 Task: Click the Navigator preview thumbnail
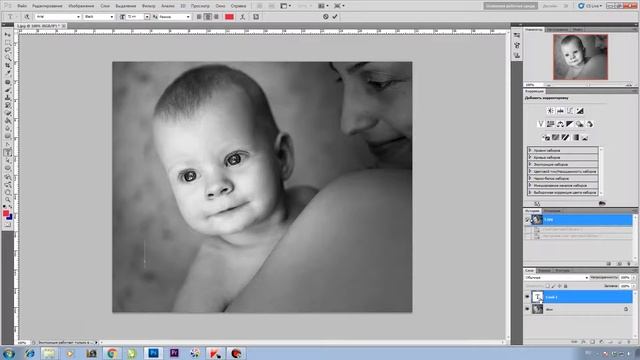click(580, 57)
